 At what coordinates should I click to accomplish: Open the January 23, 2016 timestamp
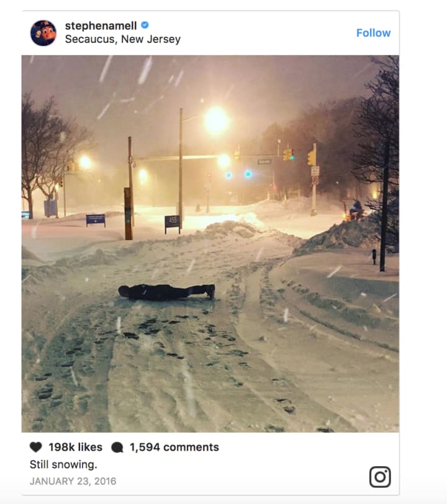(73, 481)
